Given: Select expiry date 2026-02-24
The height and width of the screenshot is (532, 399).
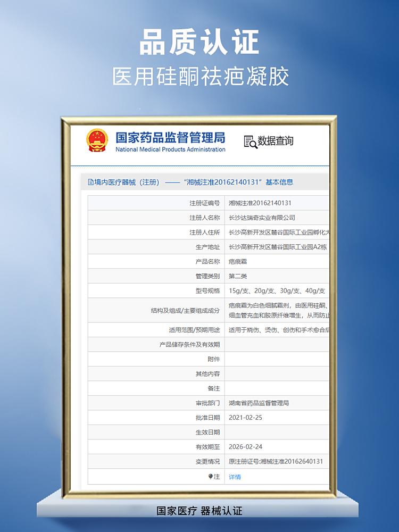Looking at the screenshot, I should tap(245, 447).
